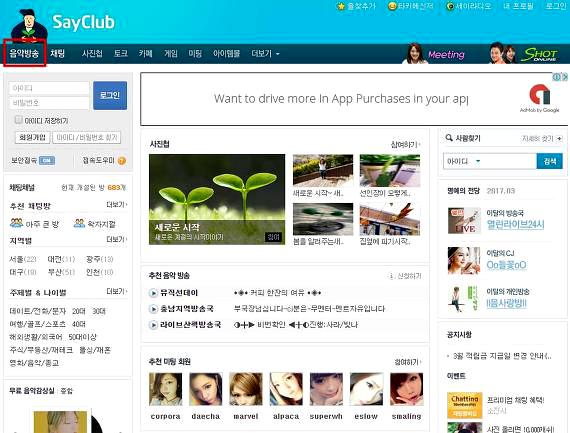Open the corpora member photo
570x433 pixels.
165,389
